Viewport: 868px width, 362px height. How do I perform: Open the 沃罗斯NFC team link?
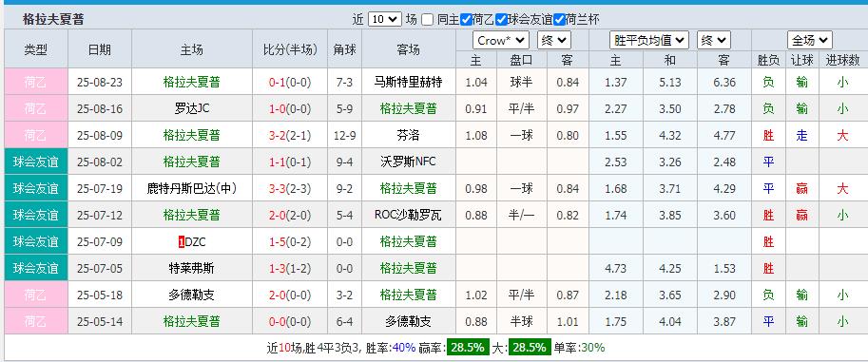tap(409, 162)
